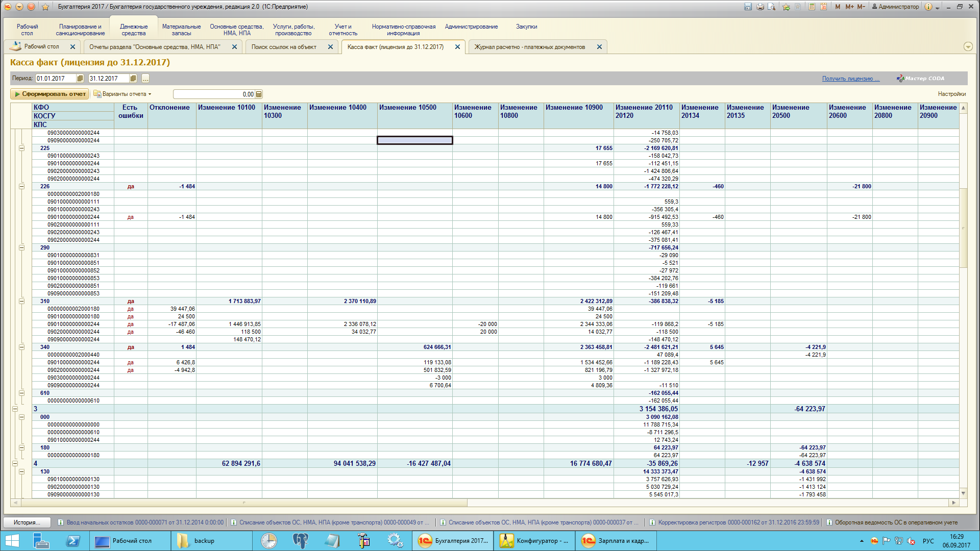
Task: Open the gears services icon in the taskbar
Action: pyautogui.click(x=395, y=541)
